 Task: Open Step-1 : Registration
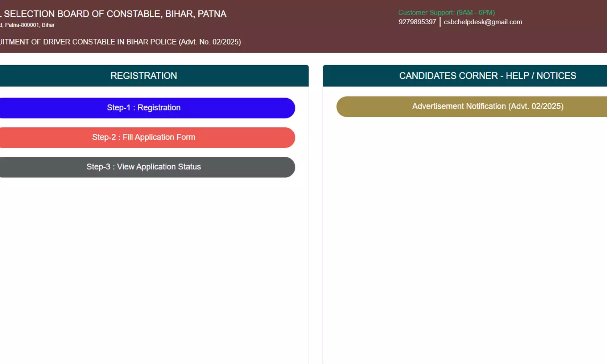tap(144, 108)
